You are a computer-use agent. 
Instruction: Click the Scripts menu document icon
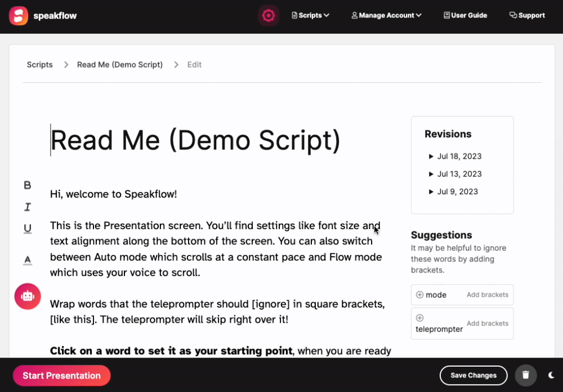tap(294, 15)
